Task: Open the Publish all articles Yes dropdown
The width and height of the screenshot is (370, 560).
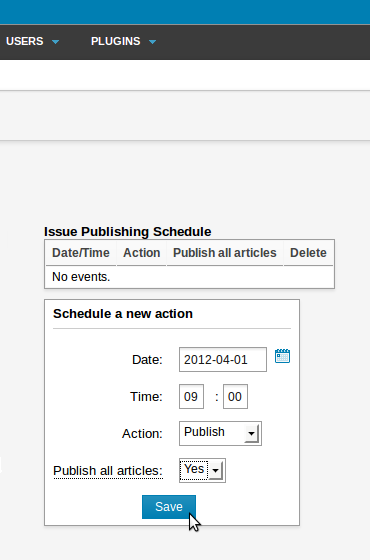Action: (202, 470)
